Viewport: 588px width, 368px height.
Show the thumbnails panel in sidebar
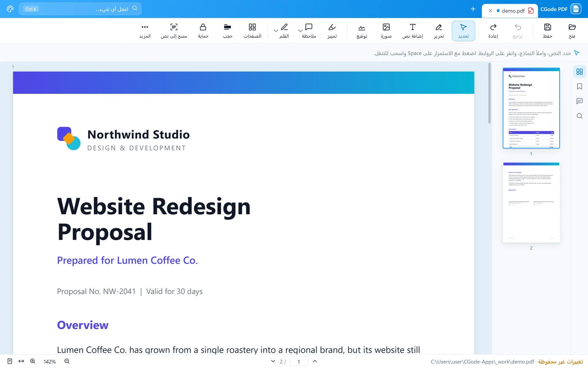[579, 72]
